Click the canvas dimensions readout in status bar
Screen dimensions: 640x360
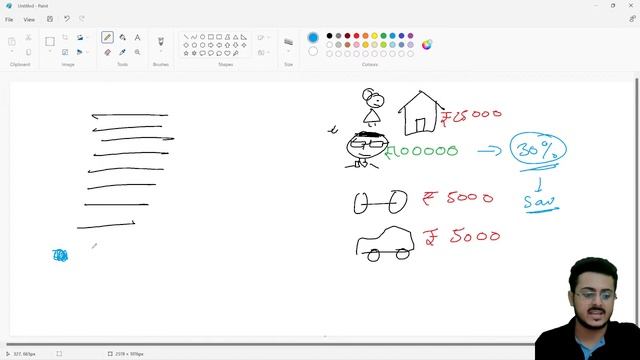click(126, 354)
